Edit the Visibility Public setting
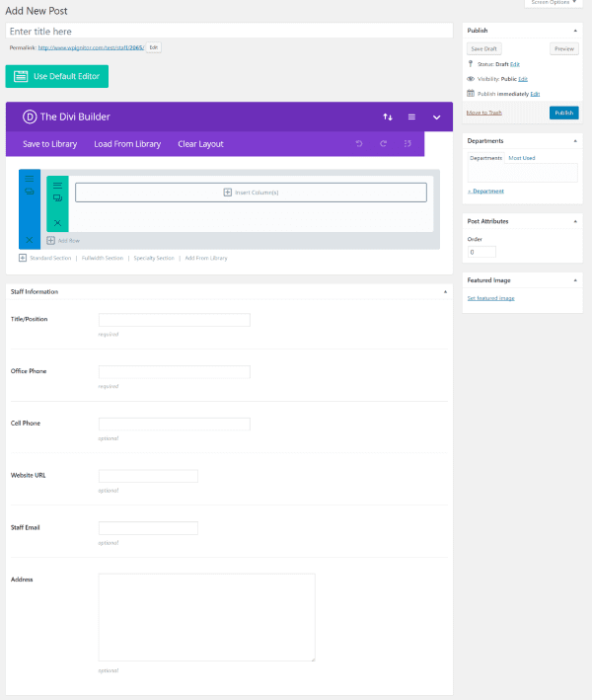 pos(523,79)
